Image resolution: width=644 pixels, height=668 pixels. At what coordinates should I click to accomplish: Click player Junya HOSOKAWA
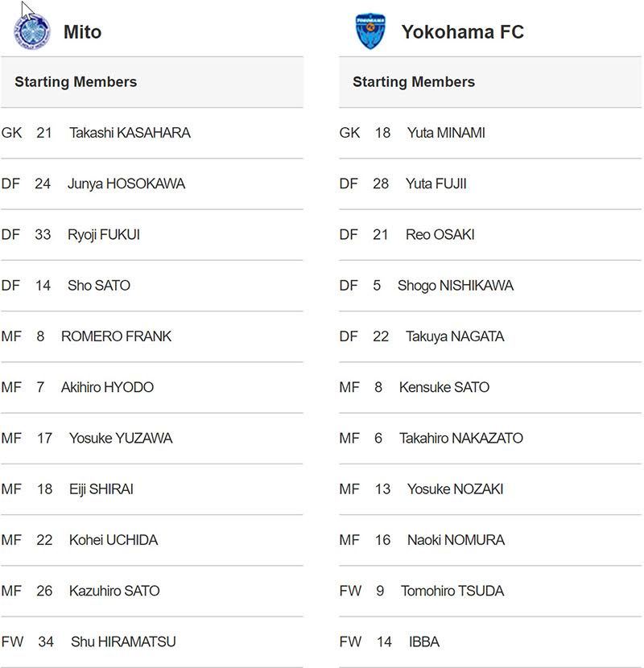click(126, 183)
